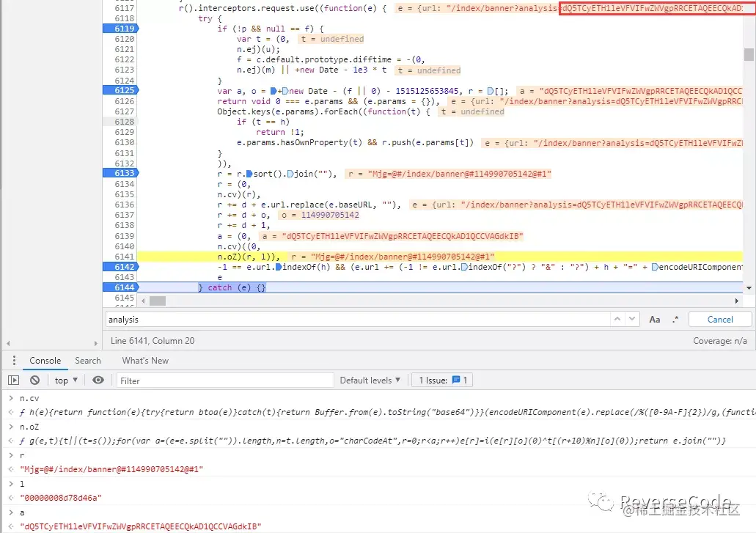Click line number 6141 in gutter
This screenshot has height=533, width=756.
point(124,257)
